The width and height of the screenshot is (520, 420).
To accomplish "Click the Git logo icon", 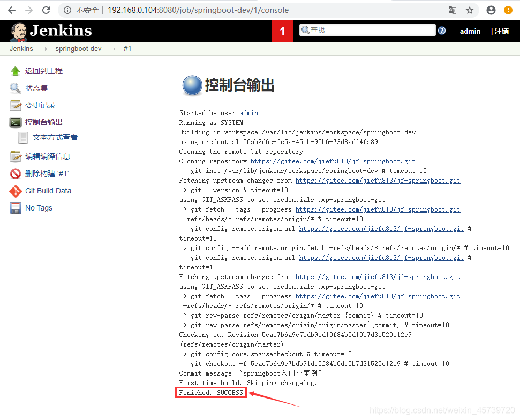I will 15,191.
